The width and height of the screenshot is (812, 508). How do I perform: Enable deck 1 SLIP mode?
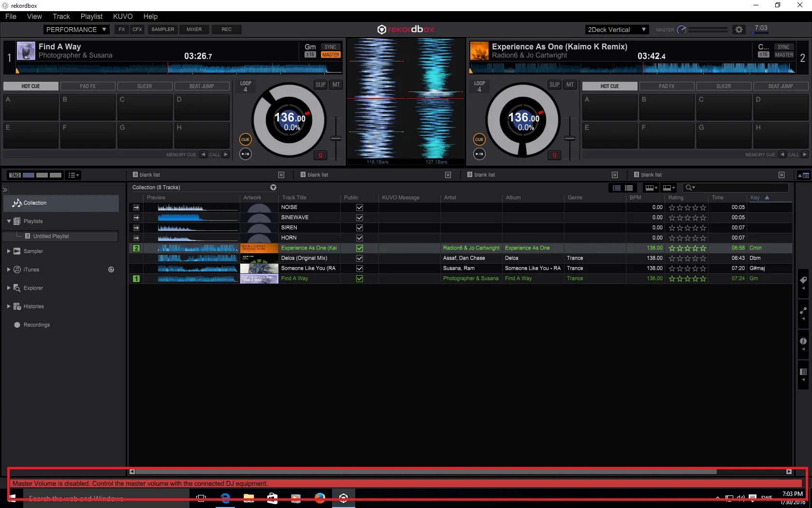tap(320, 85)
